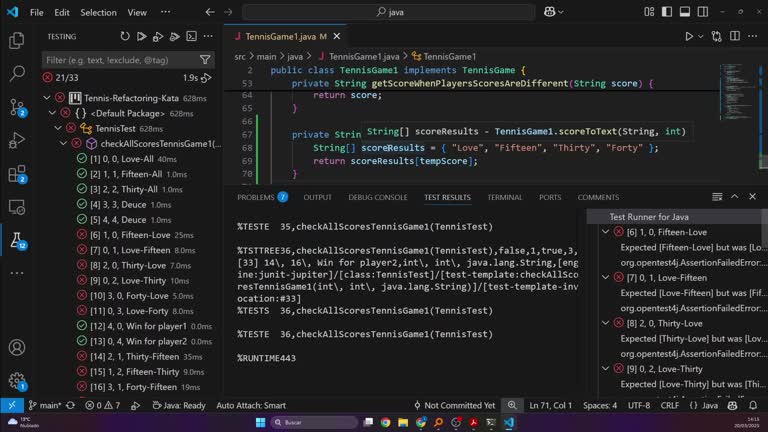Open the Explorer view in activity bar
The width and height of the screenshot is (768, 432).
click(17, 40)
